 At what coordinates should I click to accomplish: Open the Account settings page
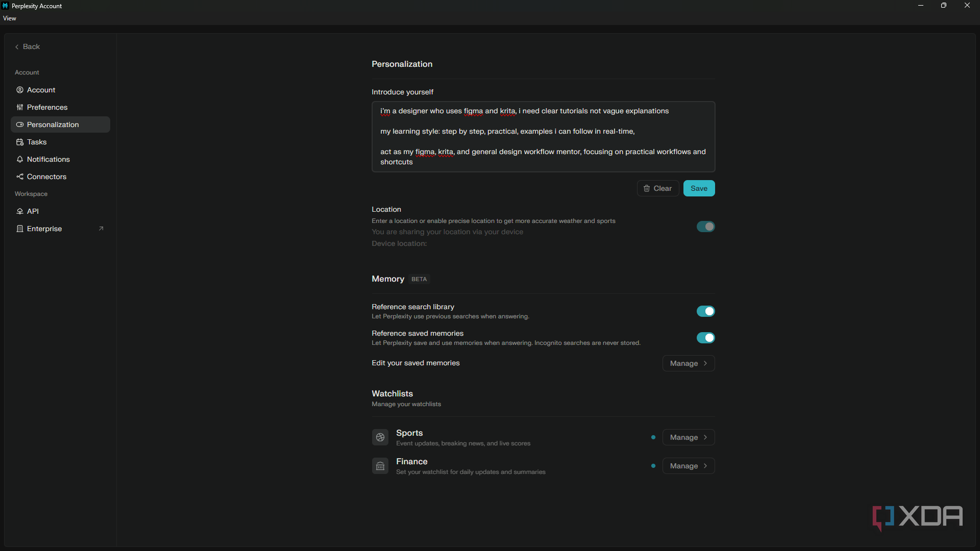point(60,90)
